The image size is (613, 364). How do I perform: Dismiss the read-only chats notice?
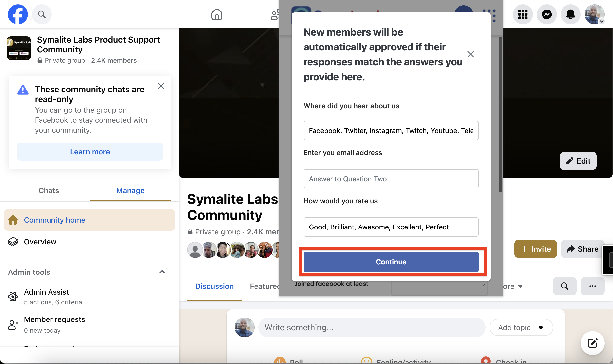pyautogui.click(x=161, y=86)
